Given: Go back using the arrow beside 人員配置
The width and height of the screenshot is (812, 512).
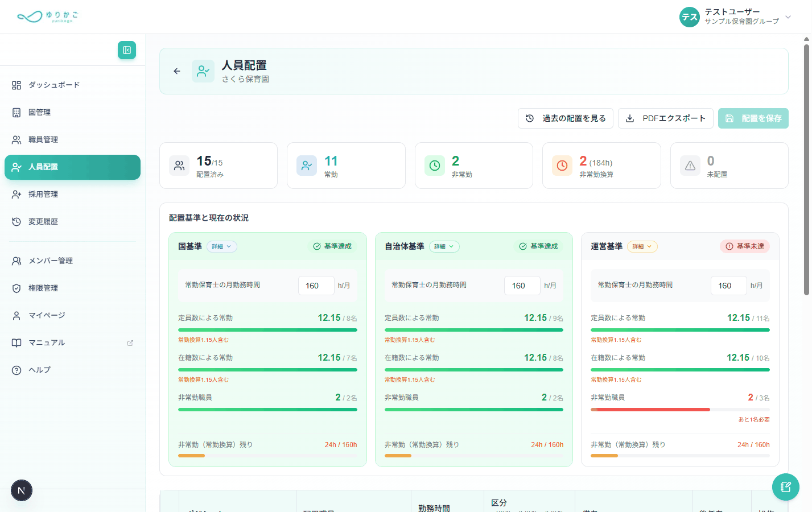Looking at the screenshot, I should (x=177, y=71).
